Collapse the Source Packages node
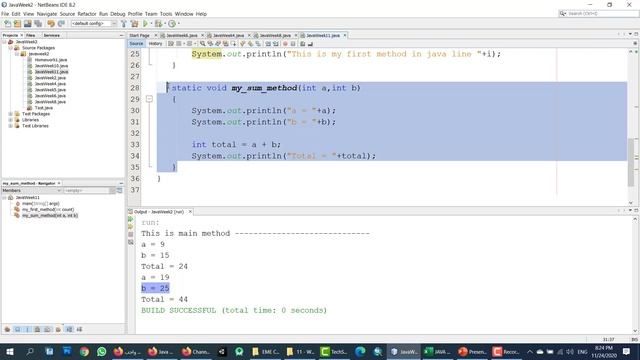 click(x=11, y=48)
